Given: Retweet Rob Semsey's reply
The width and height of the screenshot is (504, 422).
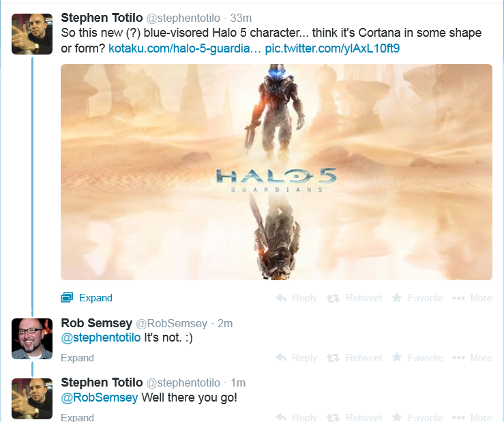Looking at the screenshot, I should tap(355, 358).
